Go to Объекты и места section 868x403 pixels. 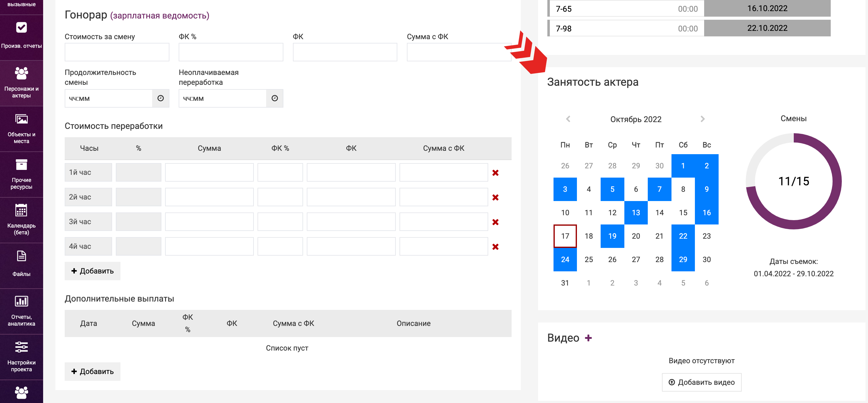click(x=21, y=129)
